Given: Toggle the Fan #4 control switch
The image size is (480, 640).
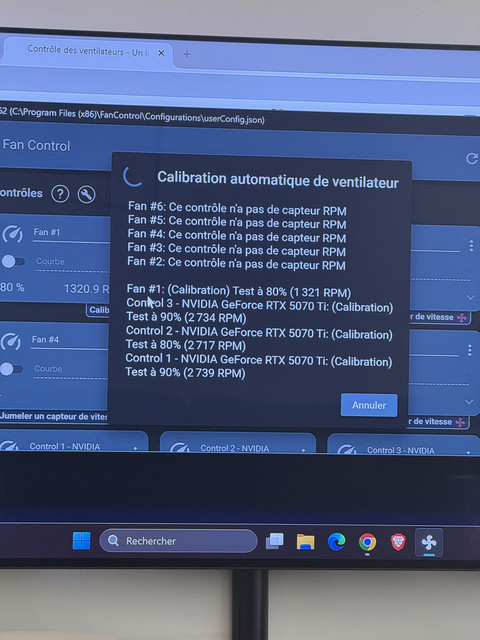Looking at the screenshot, I should click(11, 369).
